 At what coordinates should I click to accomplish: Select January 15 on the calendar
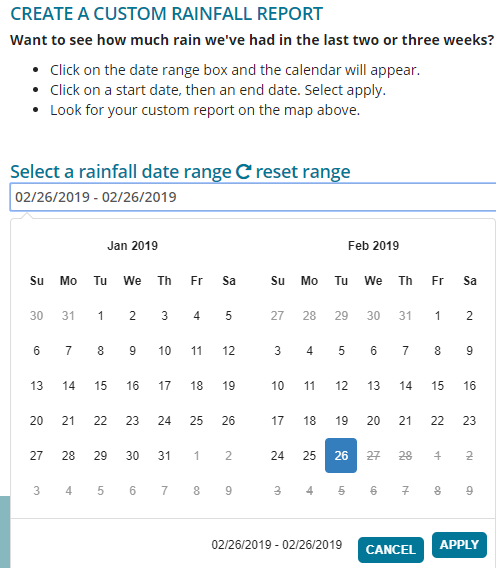pos(100,385)
